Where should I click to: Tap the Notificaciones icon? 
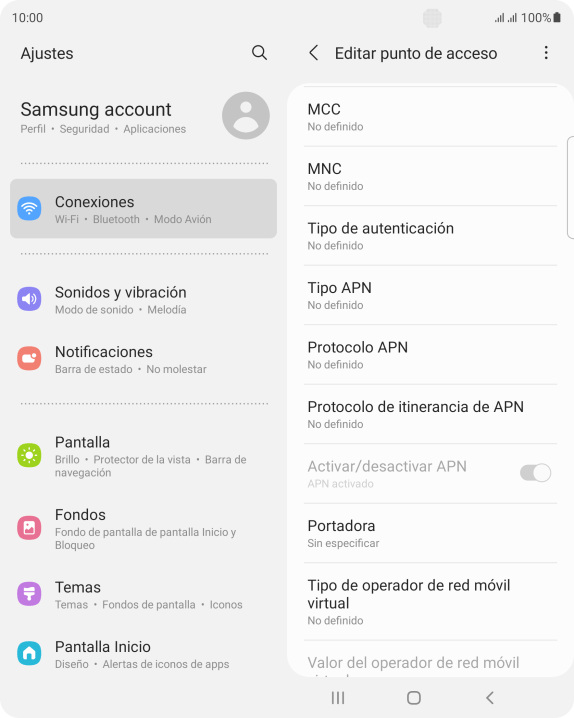29,358
